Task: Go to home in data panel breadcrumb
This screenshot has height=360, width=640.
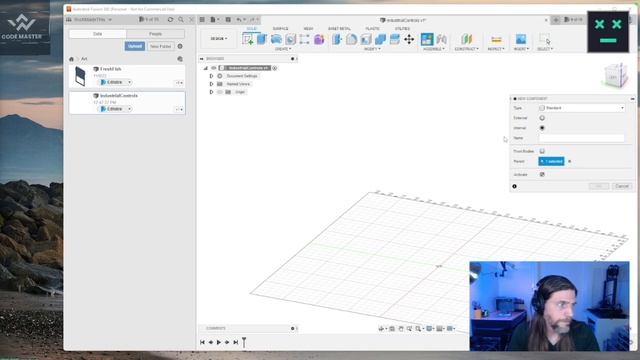Action: click(x=71, y=59)
